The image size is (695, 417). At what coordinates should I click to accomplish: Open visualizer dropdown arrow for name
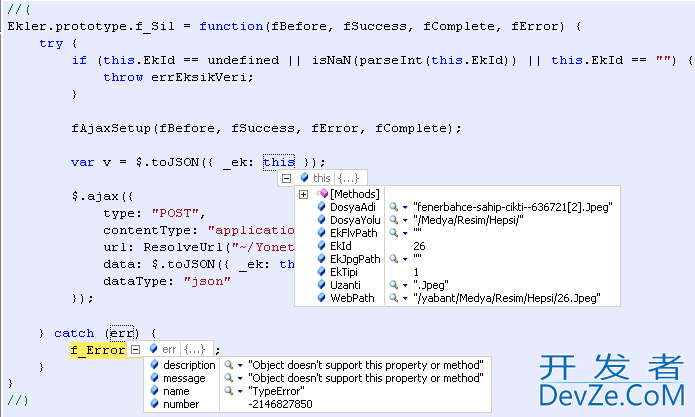pos(240,392)
